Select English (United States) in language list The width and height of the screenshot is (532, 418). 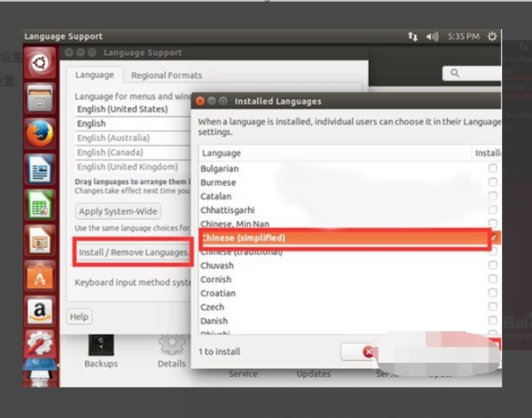(x=133, y=109)
